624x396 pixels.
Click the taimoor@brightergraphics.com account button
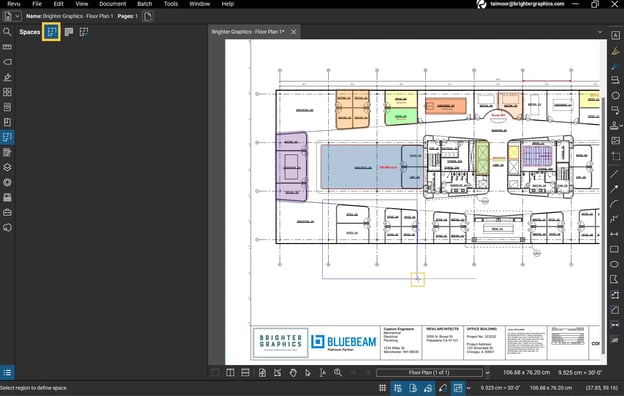click(521, 4)
